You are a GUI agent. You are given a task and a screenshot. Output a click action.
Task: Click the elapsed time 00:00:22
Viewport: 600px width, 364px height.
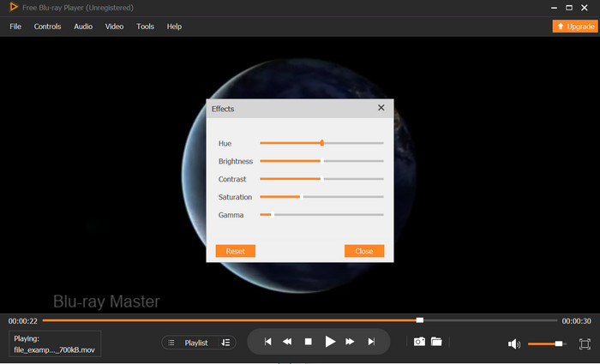click(x=23, y=321)
